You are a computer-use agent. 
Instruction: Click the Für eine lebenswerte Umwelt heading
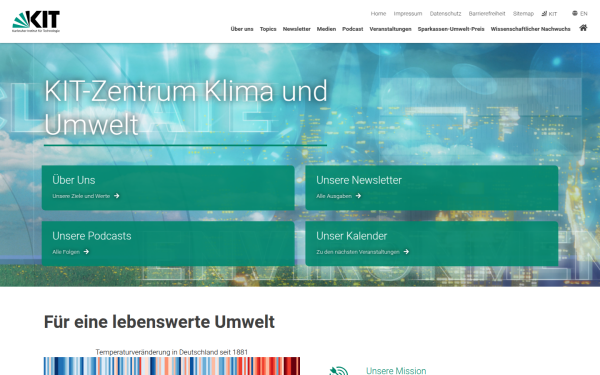(159, 322)
